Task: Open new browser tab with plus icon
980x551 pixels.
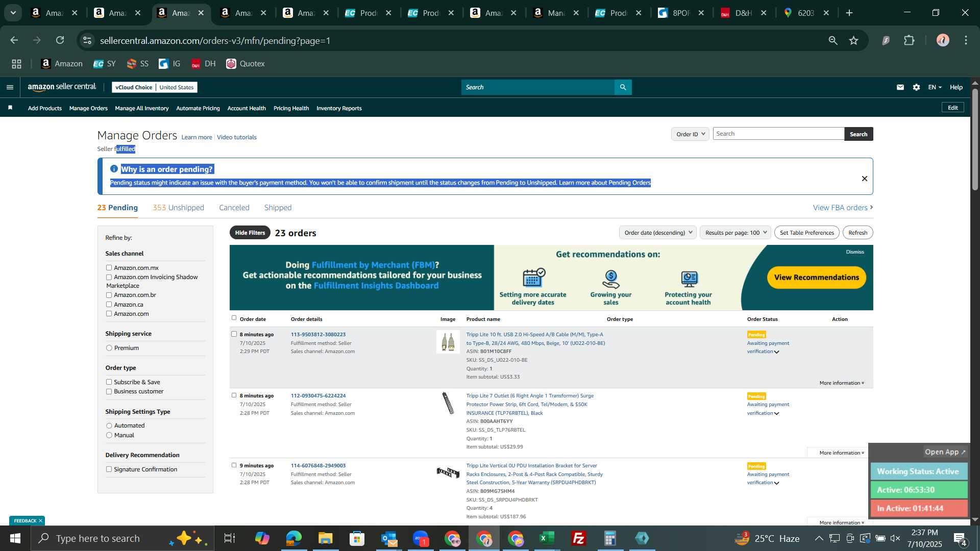Action: point(849,13)
